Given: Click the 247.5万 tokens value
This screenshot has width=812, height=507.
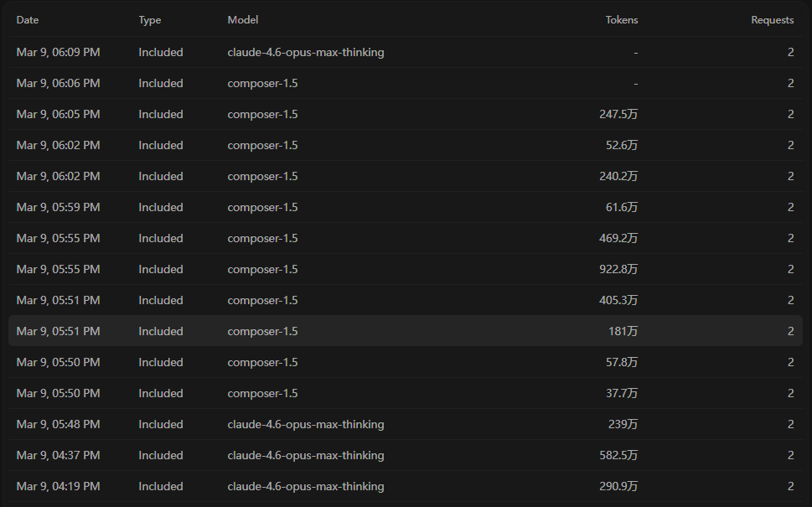Looking at the screenshot, I should (618, 114).
